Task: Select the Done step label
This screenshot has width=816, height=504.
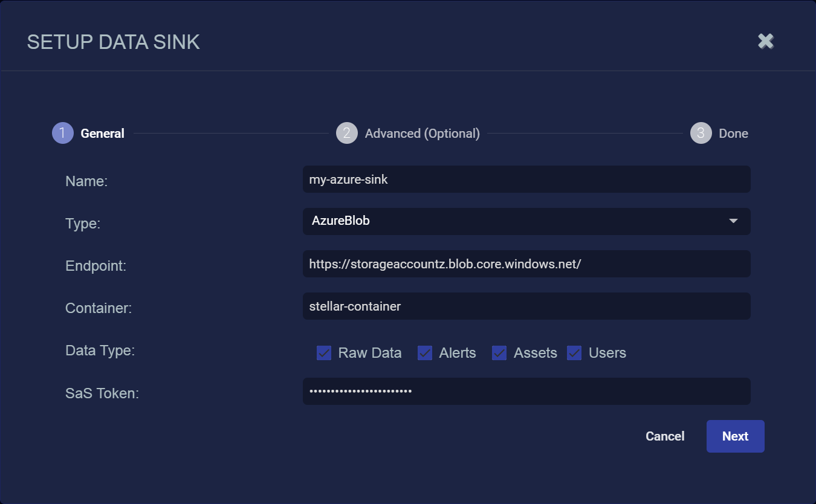Action: click(x=734, y=134)
